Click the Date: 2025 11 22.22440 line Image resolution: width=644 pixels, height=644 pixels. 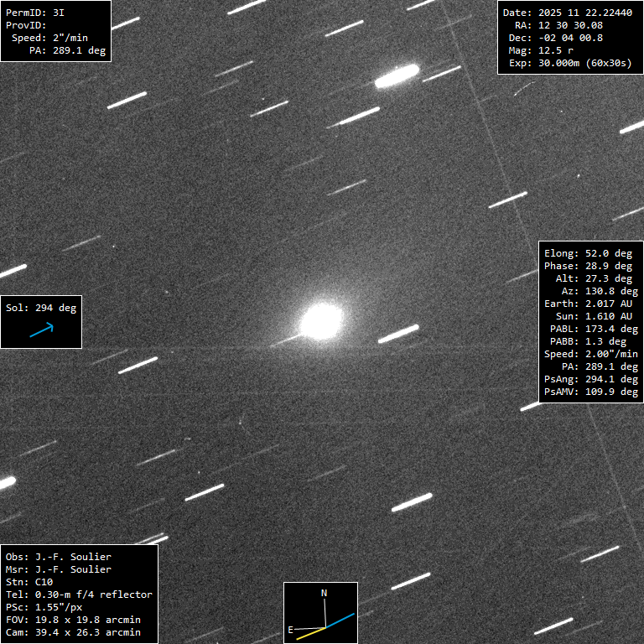point(567,13)
